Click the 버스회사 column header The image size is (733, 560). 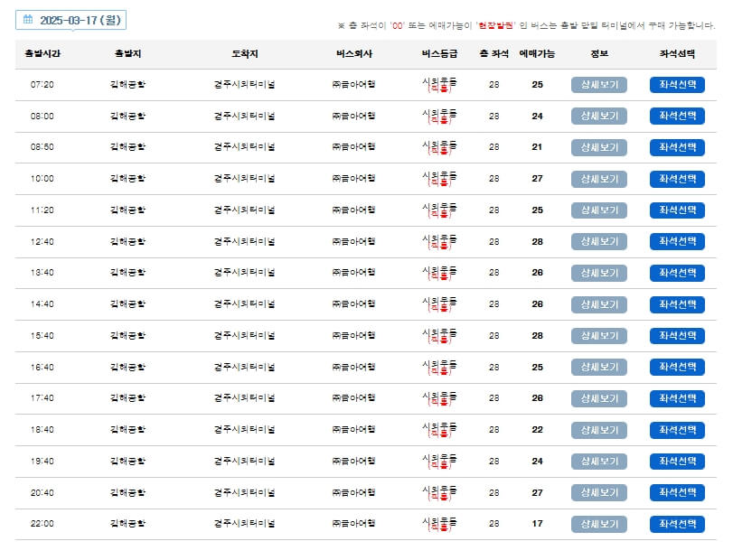click(x=354, y=53)
